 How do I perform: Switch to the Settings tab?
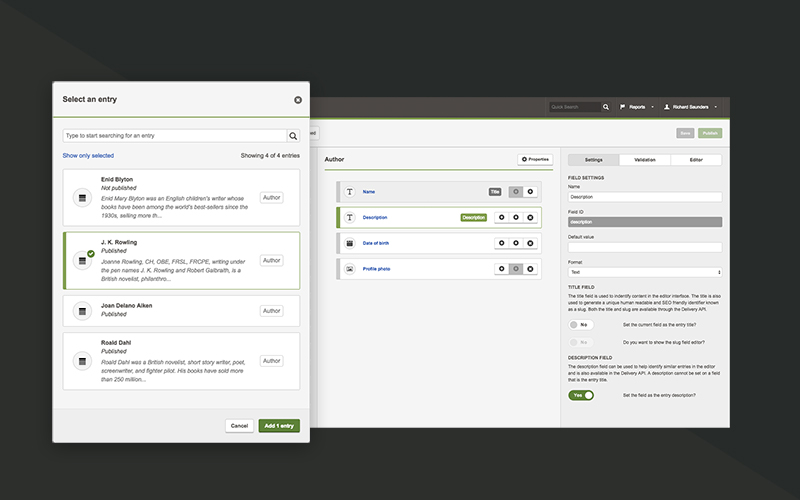tap(593, 160)
